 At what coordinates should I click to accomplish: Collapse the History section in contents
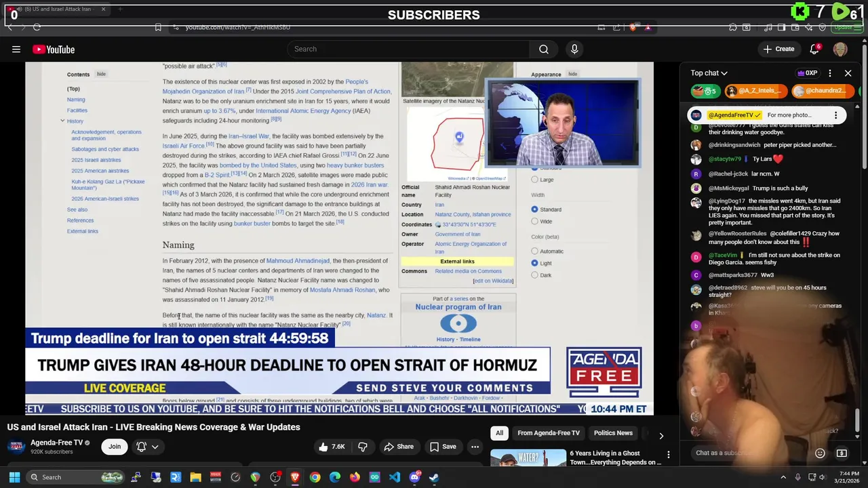pyautogui.click(x=62, y=121)
